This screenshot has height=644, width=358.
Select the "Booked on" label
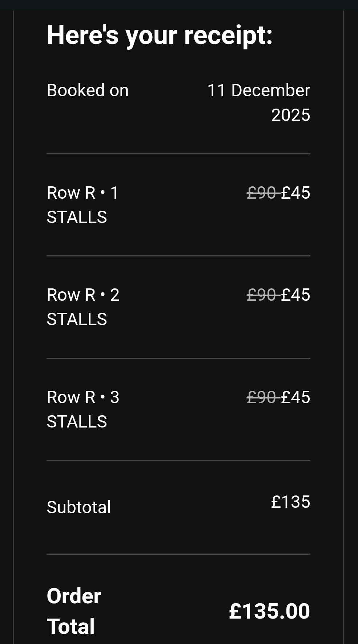pos(88,90)
